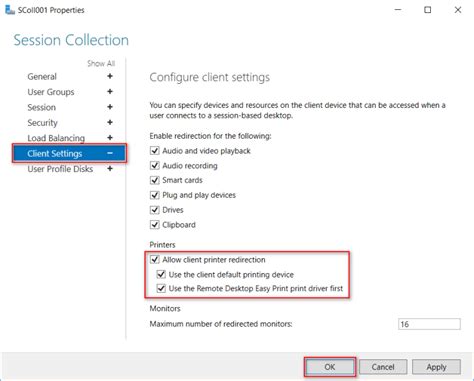Expand Session with its plus icon

(x=110, y=107)
